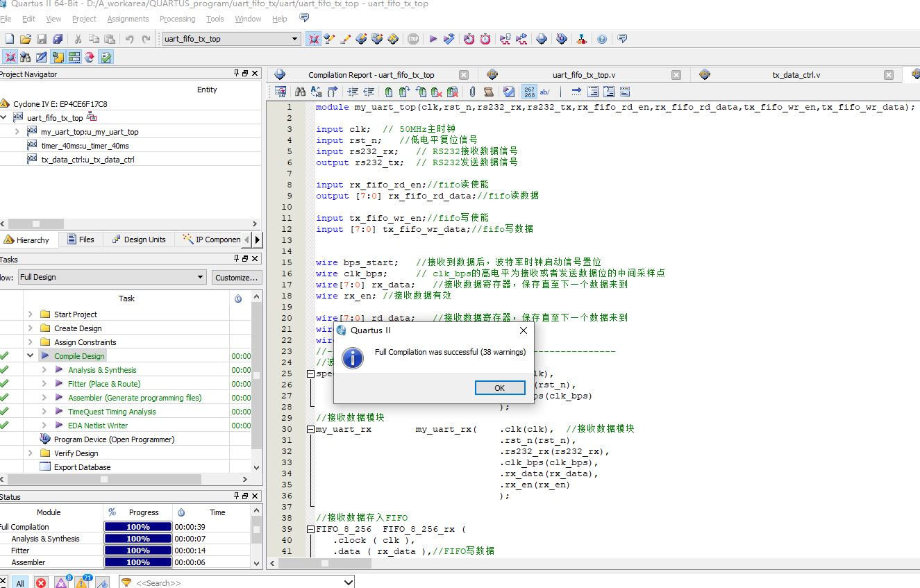Click the Undo arrow icon

[x=129, y=39]
